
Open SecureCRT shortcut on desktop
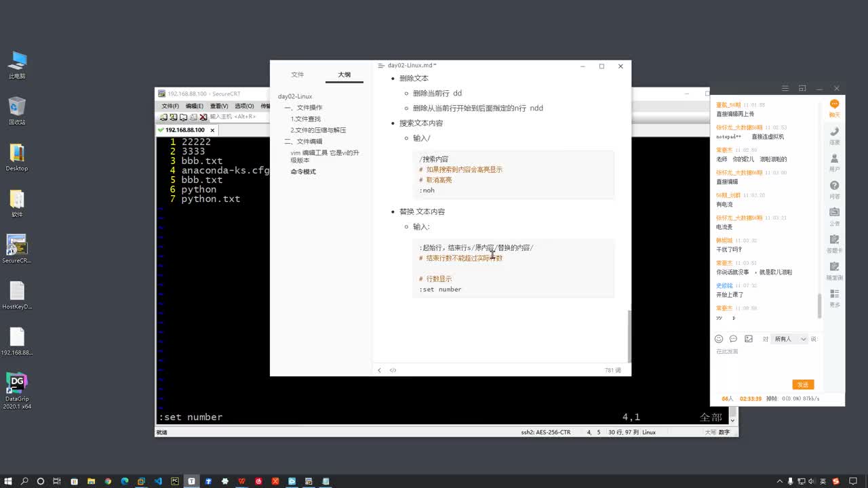point(17,249)
